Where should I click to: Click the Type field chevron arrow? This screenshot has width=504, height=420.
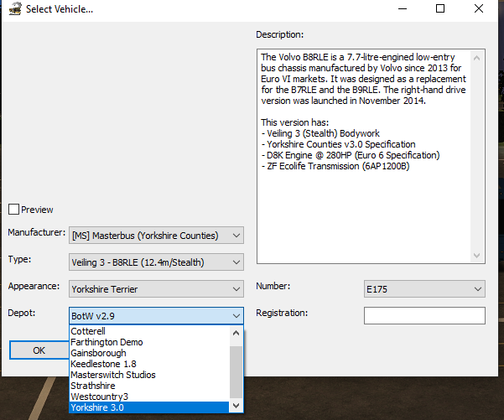coord(236,262)
